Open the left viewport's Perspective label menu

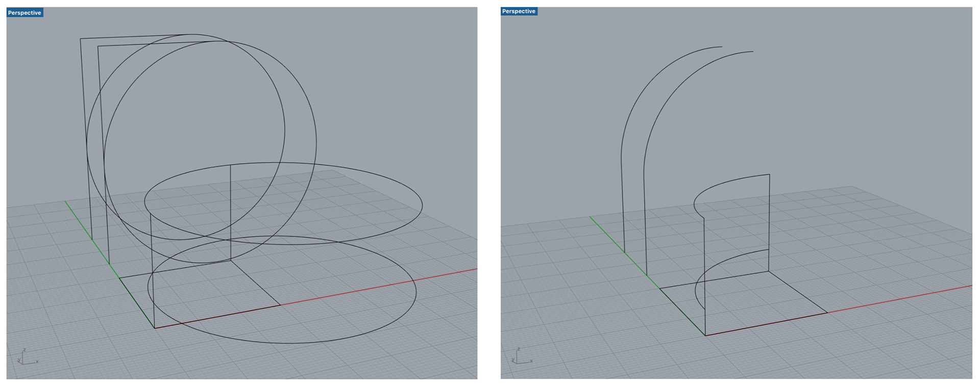(24, 13)
